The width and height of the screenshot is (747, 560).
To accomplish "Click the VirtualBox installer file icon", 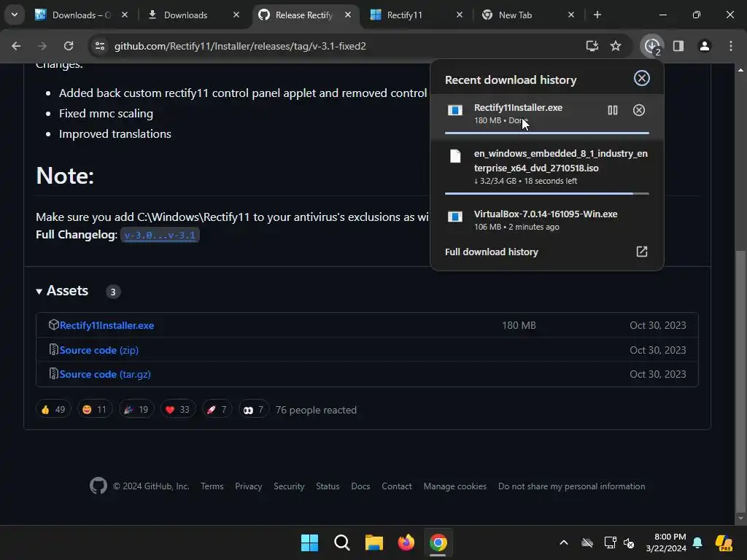I will point(455,217).
